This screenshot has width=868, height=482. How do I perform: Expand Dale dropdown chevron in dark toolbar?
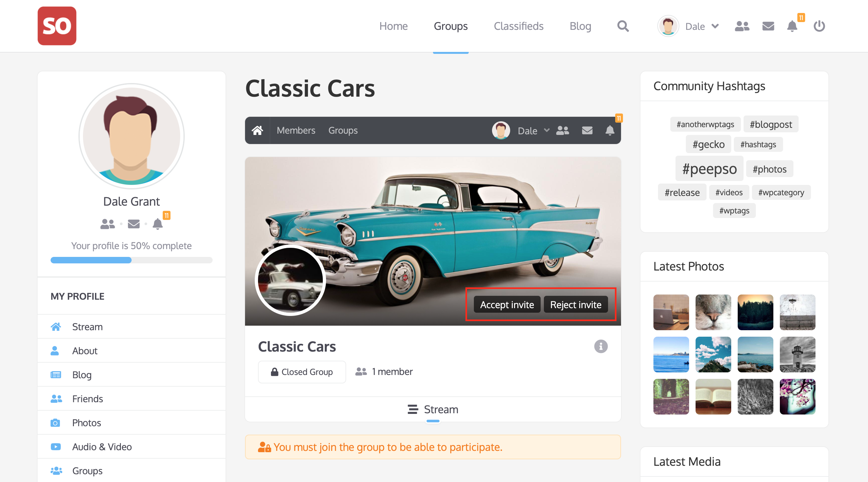click(546, 130)
